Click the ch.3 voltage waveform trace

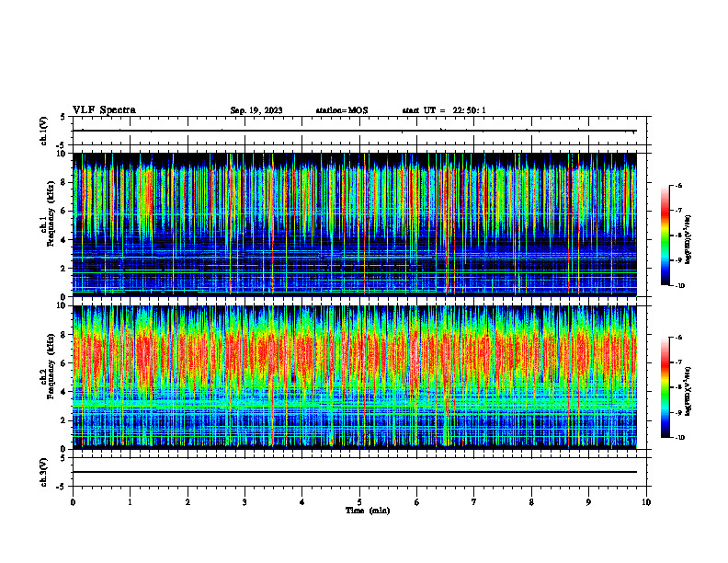pyautogui.click(x=355, y=472)
